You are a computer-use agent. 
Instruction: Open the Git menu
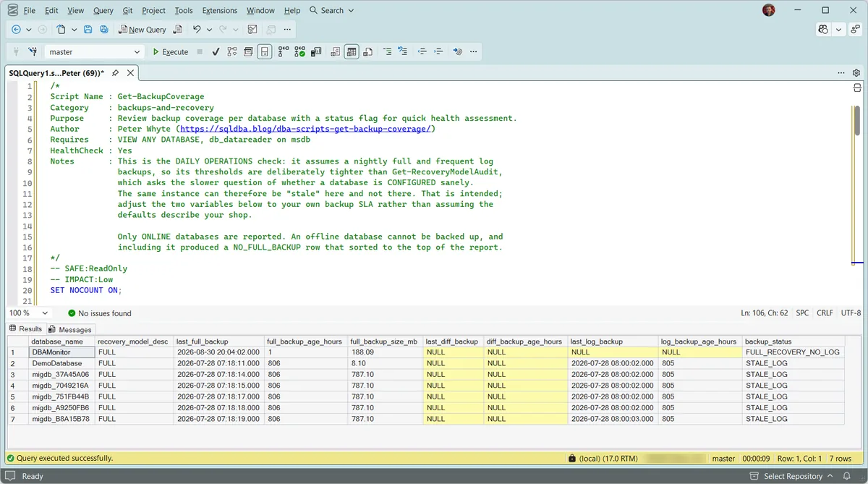(127, 10)
